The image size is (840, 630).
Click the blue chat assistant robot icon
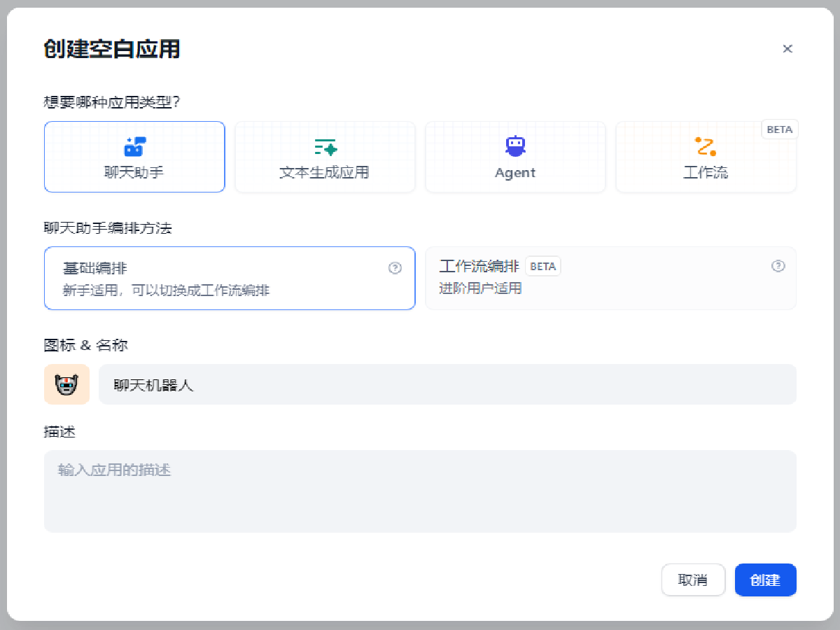(x=134, y=146)
